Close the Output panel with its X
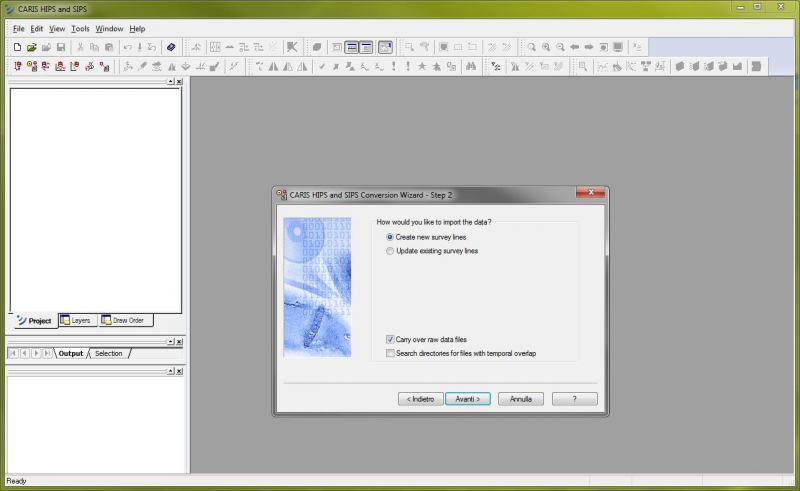Viewport: 800px width, 491px height. (179, 341)
